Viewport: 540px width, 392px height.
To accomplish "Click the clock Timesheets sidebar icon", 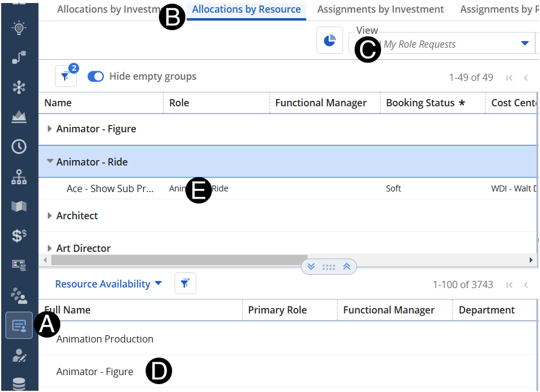I will (19, 147).
